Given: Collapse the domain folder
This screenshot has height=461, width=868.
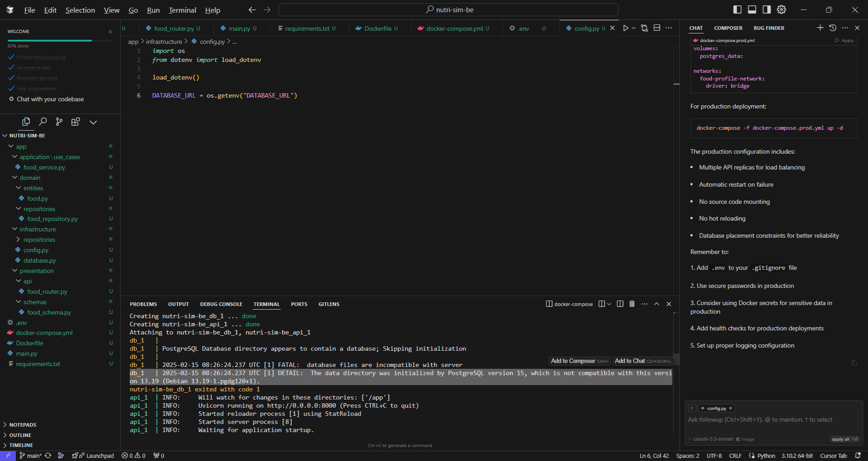Looking at the screenshot, I should click(14, 178).
